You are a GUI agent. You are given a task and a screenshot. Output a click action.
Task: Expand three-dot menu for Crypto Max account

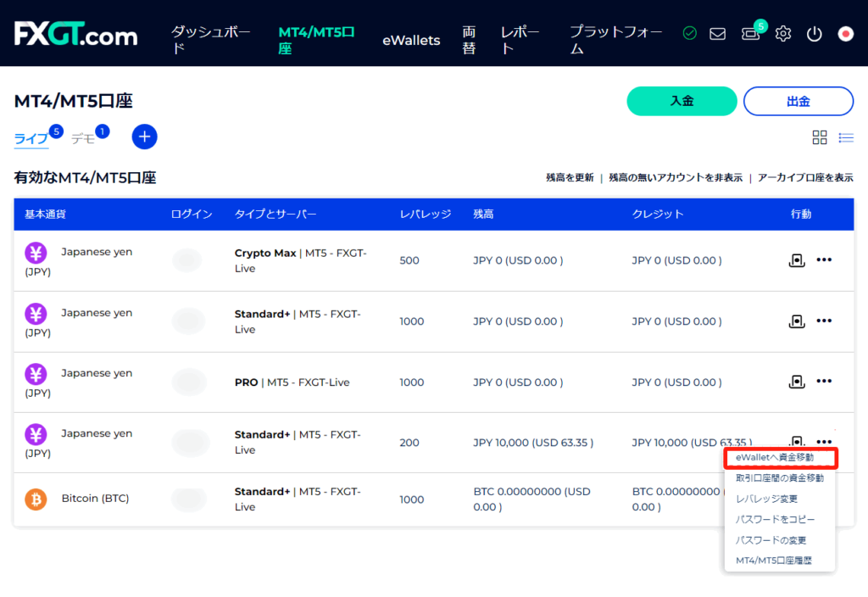pos(824,260)
